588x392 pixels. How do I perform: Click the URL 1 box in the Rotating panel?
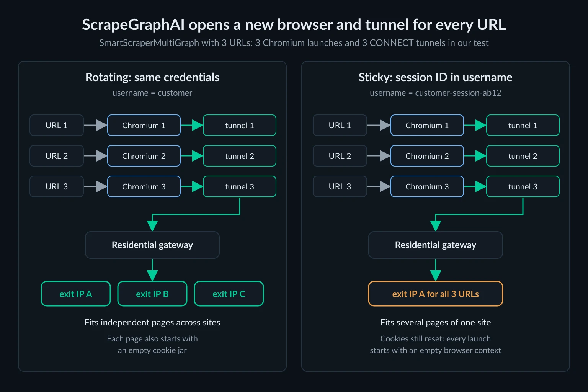click(x=57, y=125)
